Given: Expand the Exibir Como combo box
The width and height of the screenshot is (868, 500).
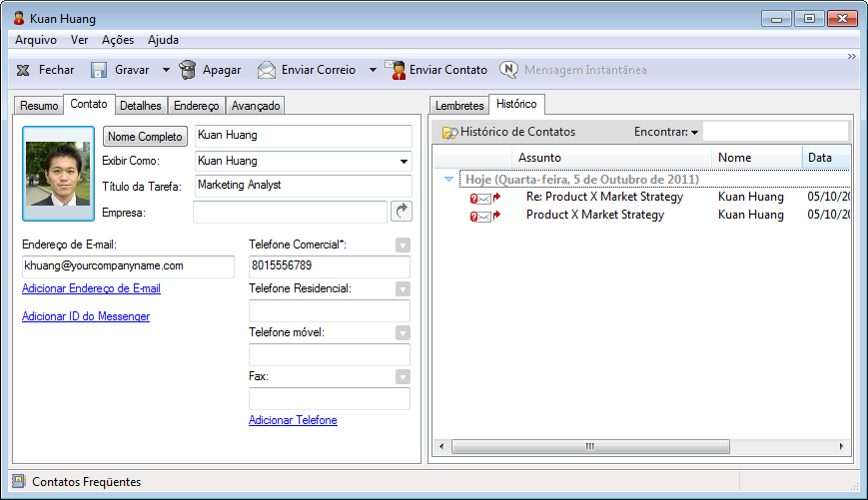Looking at the screenshot, I should click(x=405, y=162).
